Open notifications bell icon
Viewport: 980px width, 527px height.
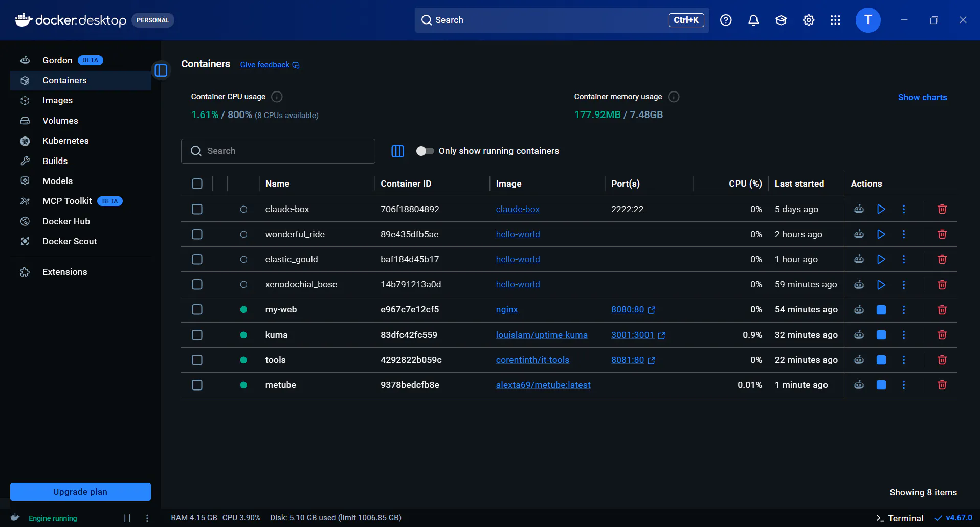click(x=753, y=20)
